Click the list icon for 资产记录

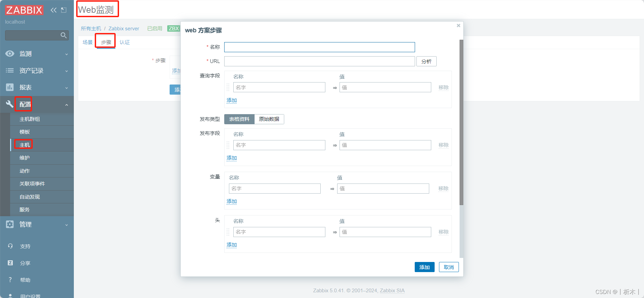pos(10,70)
